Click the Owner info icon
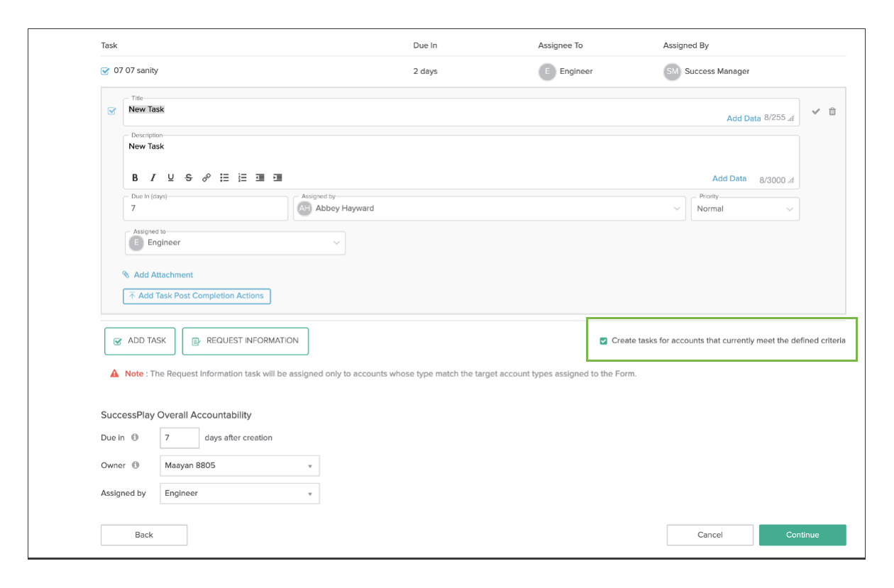Image resolution: width=894 pixels, height=588 pixels. click(x=135, y=465)
